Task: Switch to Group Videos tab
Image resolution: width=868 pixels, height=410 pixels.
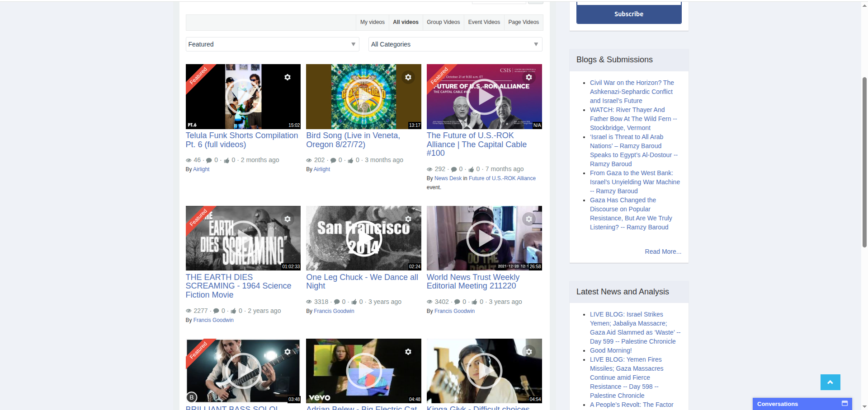Action: coord(443,22)
